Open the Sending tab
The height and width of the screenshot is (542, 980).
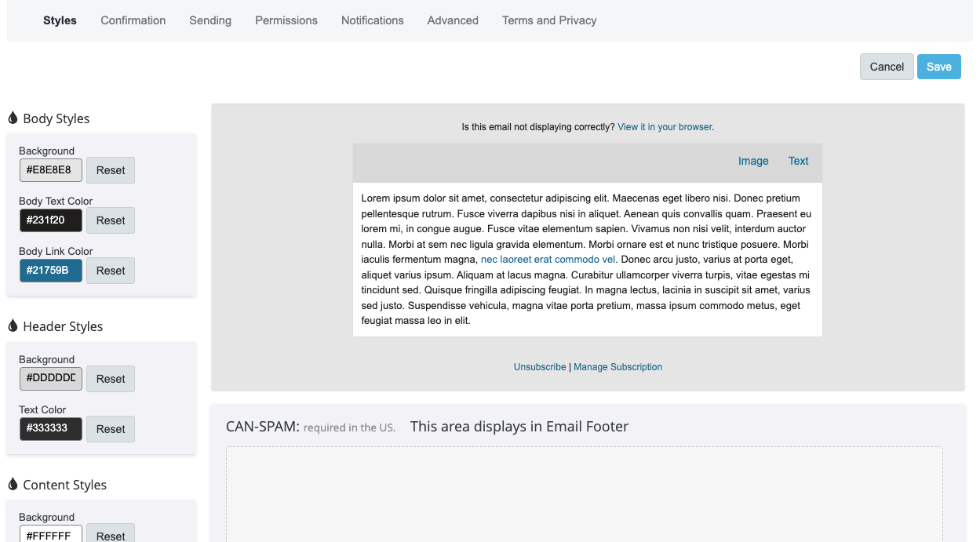click(x=210, y=20)
